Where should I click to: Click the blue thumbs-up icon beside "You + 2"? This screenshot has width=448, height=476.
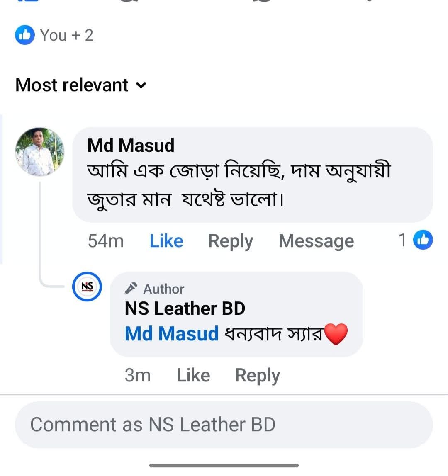[24, 35]
